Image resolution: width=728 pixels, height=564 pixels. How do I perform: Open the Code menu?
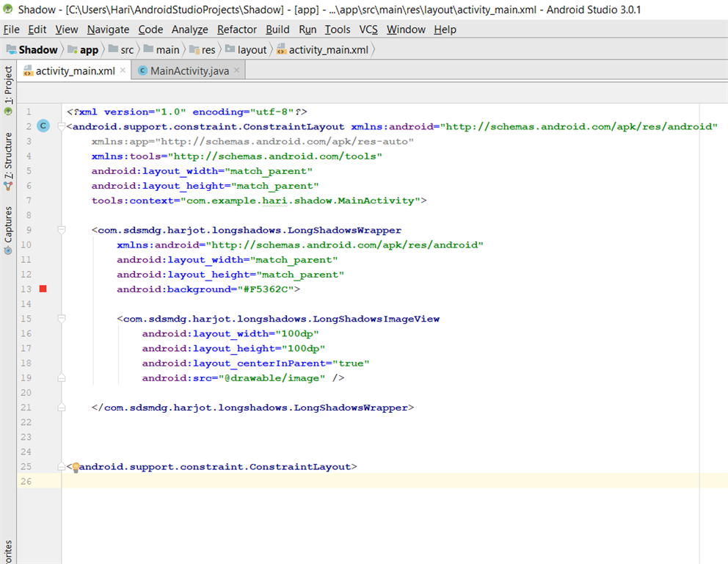click(150, 29)
